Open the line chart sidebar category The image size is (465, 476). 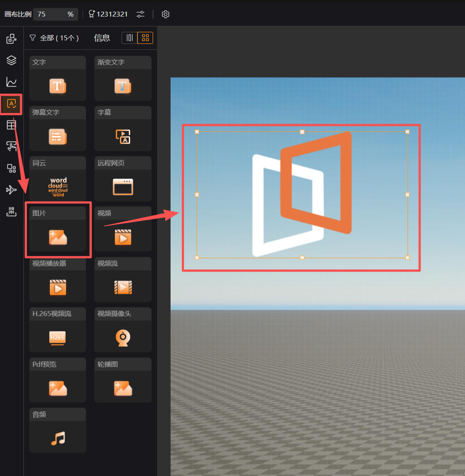[11, 82]
